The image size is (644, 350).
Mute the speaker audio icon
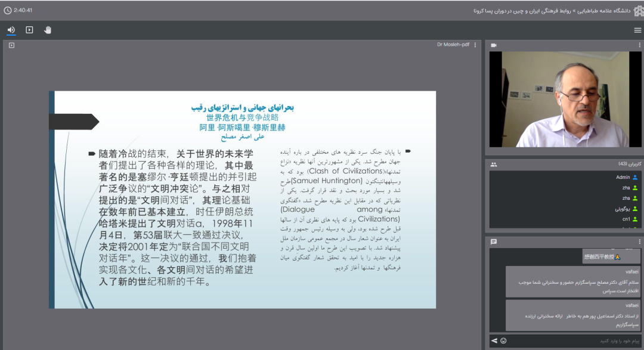pos(11,30)
